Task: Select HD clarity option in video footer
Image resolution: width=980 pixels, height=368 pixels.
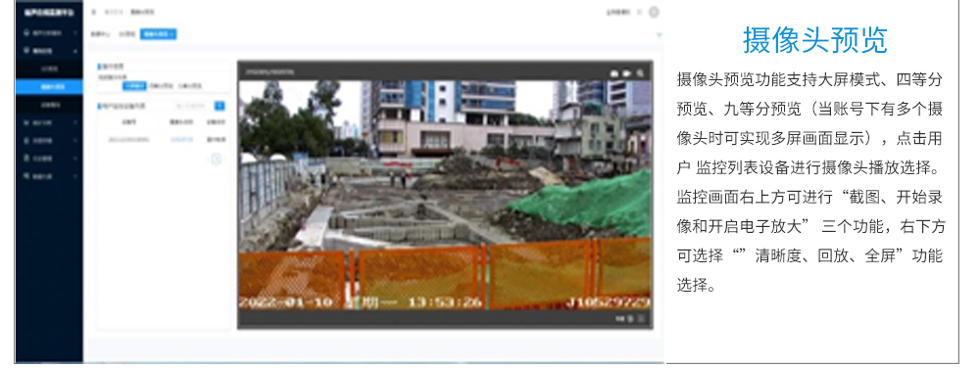Action: coord(620,319)
